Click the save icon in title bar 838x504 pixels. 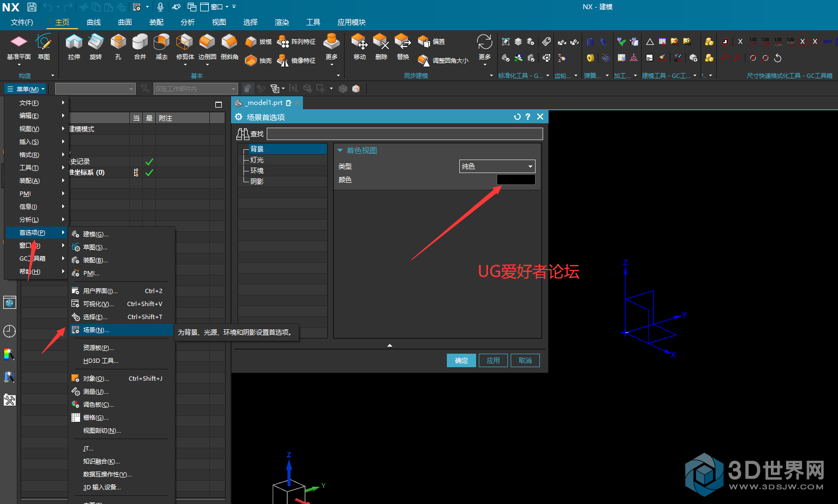[32, 7]
